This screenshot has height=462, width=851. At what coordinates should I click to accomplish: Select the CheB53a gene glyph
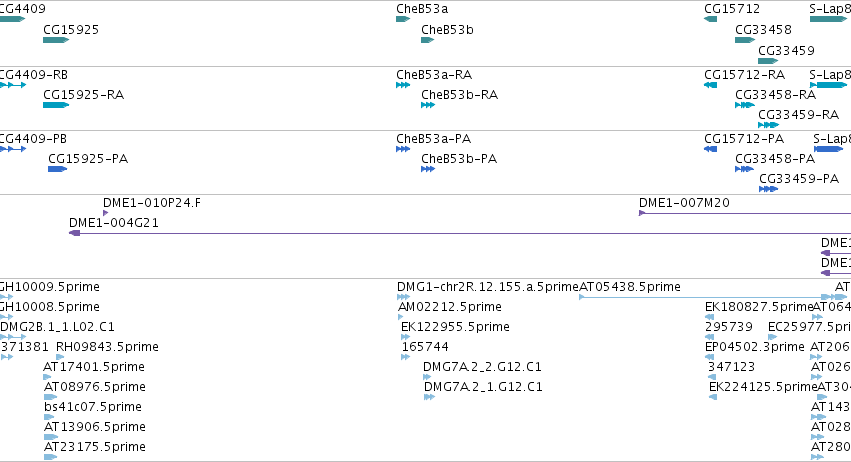(x=403, y=19)
